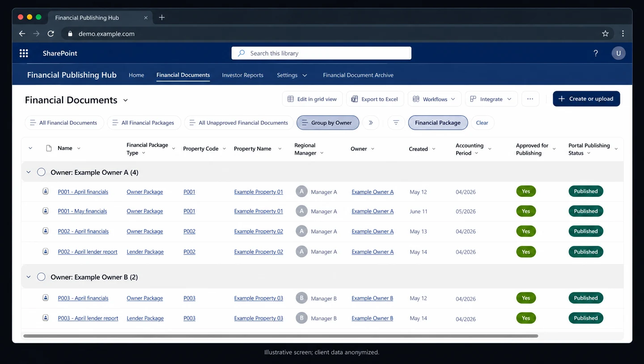The height and width of the screenshot is (364, 644).
Task: Click the 05/2026 accounting period value
Action: point(466,212)
